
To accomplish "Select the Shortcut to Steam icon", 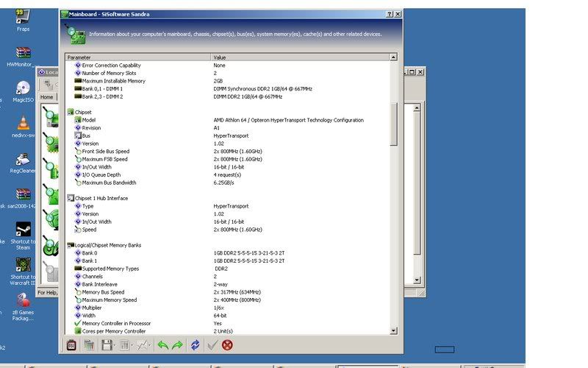I will [23, 236].
